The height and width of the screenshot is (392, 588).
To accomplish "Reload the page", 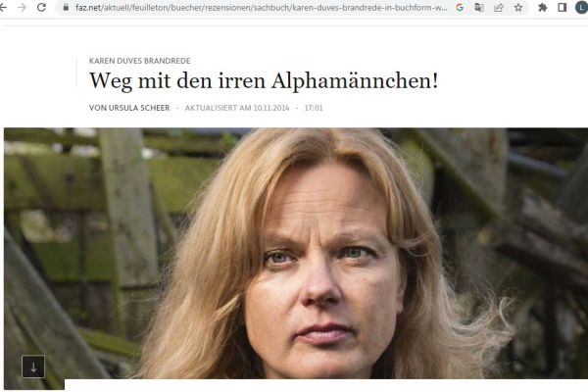I will point(41,7).
